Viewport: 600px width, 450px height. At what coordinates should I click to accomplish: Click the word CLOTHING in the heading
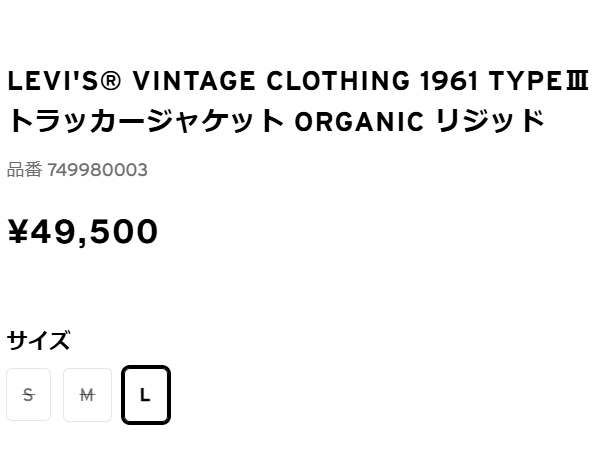click(x=337, y=80)
